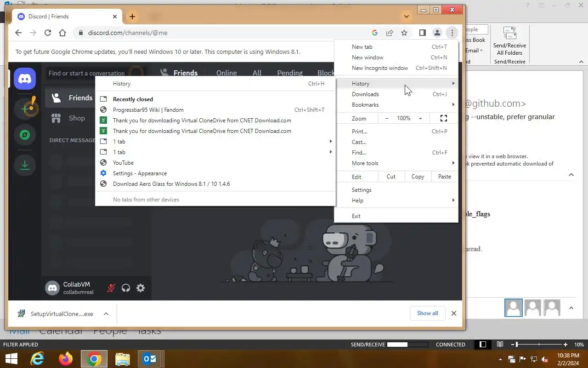Go to Chrome home page icon
This screenshot has height=368, width=588.
coord(62,33)
